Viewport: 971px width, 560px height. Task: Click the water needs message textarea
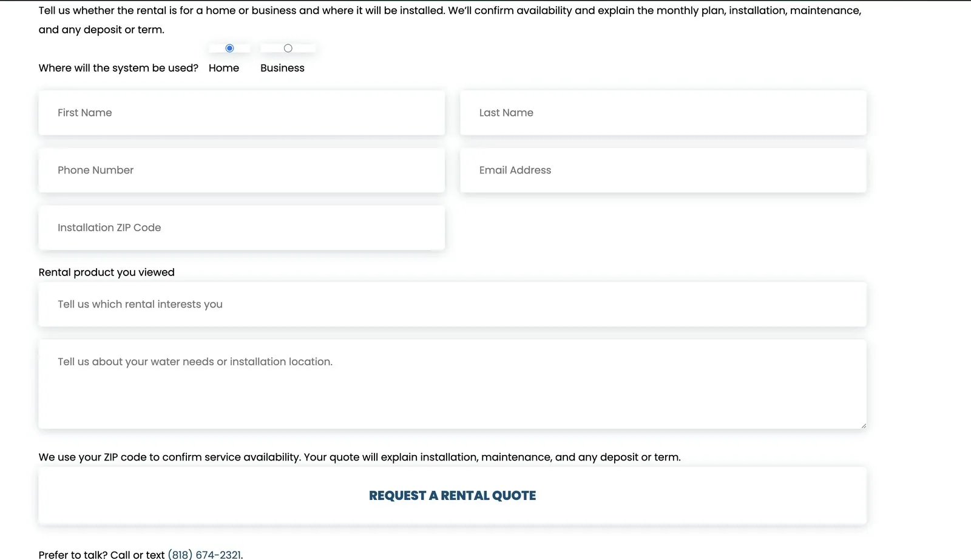point(453,384)
